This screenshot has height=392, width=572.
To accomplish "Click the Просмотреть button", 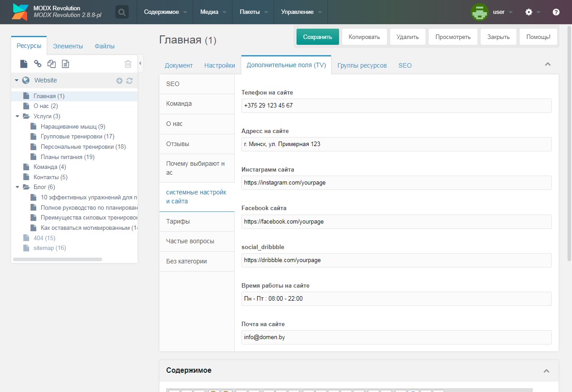I will (453, 37).
